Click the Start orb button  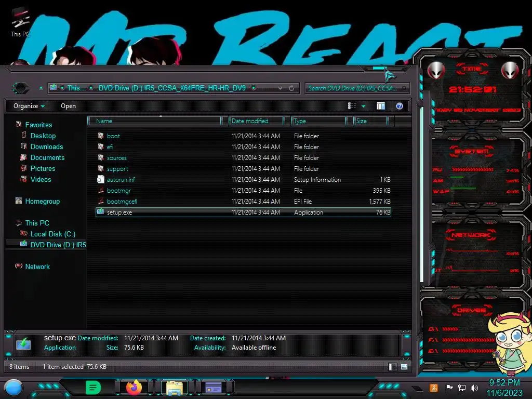click(14, 388)
